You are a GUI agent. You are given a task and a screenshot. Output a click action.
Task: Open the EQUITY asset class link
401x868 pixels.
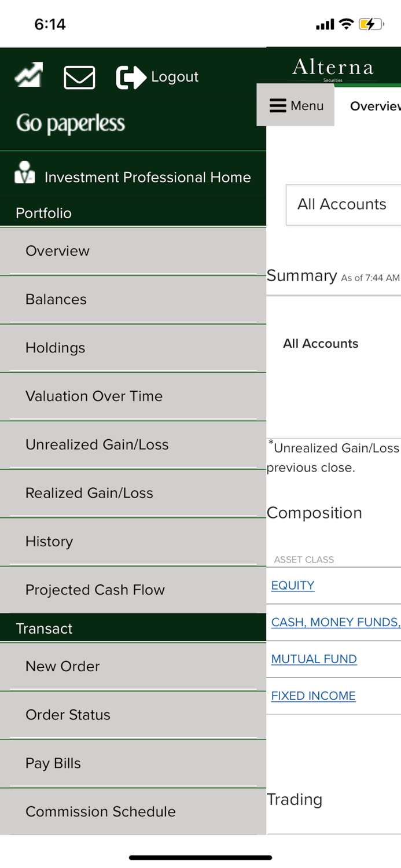[292, 585]
